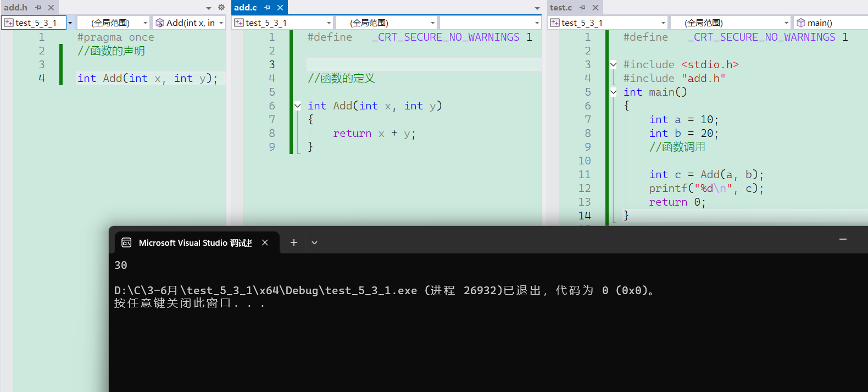This screenshot has height=392, width=868.
Task: Close the add.c editor tab
Action: coord(280,8)
